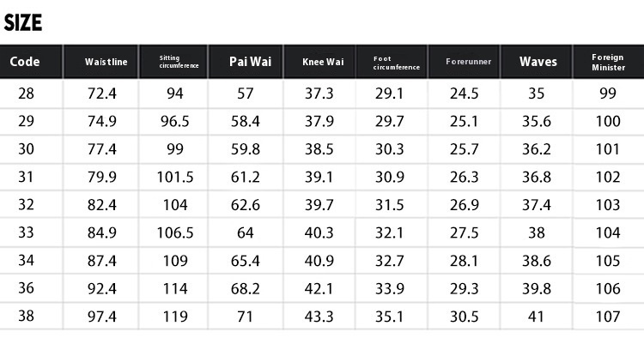Select size code 28 row label
Screen dimensions: 644x362
pos(26,94)
